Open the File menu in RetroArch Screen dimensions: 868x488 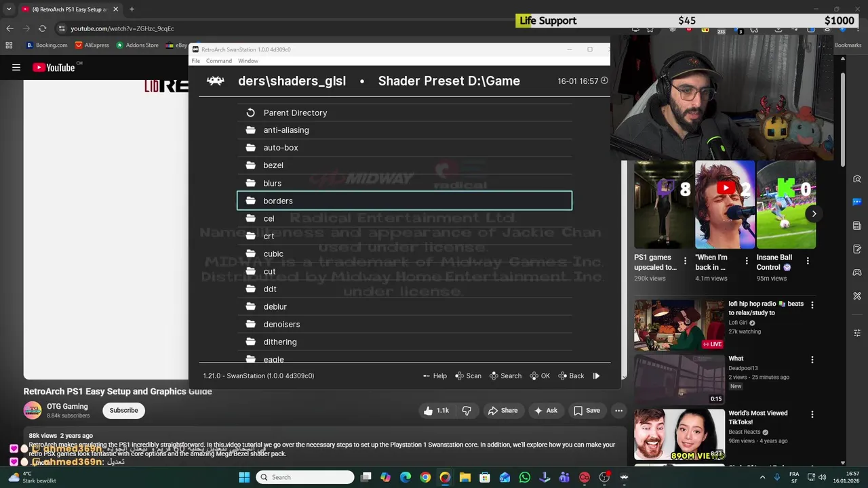(195, 61)
